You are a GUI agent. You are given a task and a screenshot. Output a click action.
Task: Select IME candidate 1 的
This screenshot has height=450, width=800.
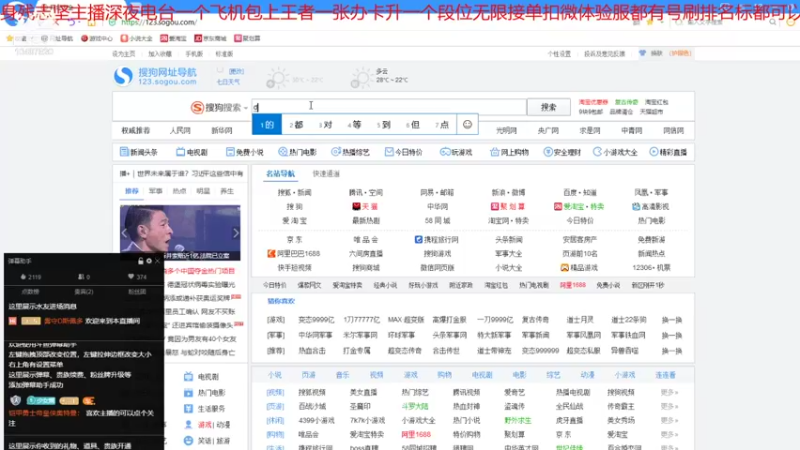click(x=267, y=124)
